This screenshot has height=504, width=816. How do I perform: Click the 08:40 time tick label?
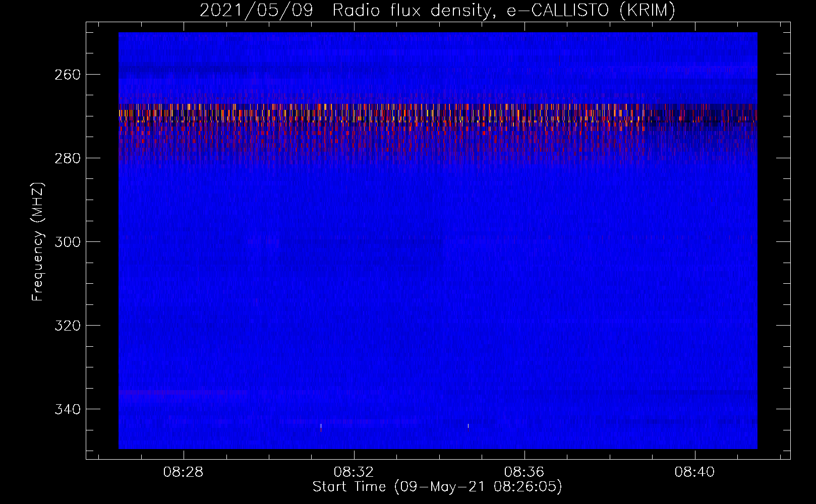point(695,472)
